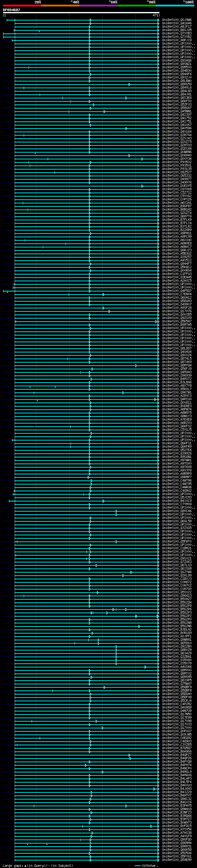Click hit UniRef100_B4I0C9
Image resolution: width=197 pixels, height=868 pixels.
pyautogui.click(x=177, y=501)
